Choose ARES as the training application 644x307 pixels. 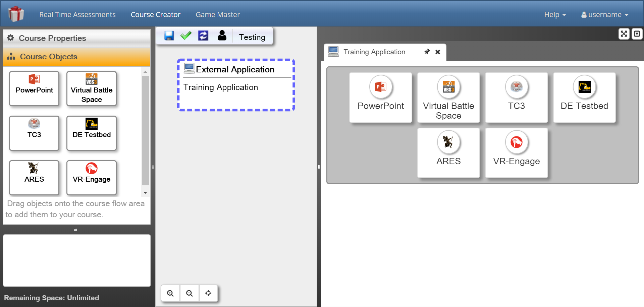pos(448,153)
